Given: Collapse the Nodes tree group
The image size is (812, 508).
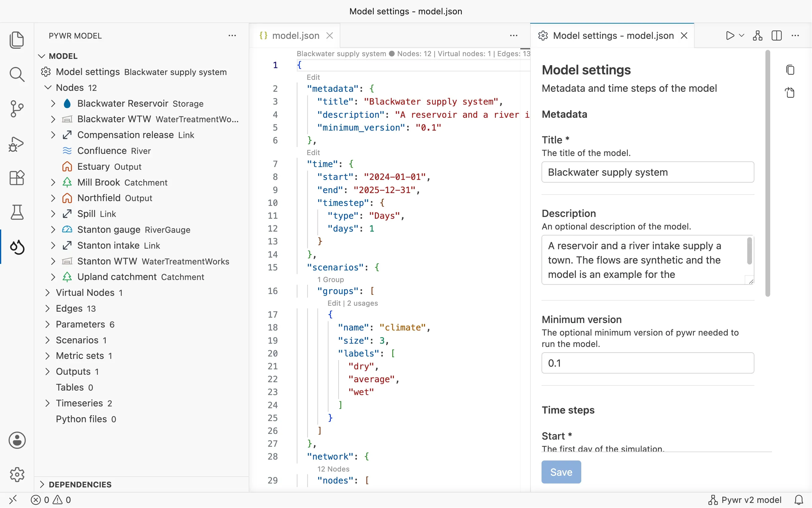Looking at the screenshot, I should (x=48, y=88).
